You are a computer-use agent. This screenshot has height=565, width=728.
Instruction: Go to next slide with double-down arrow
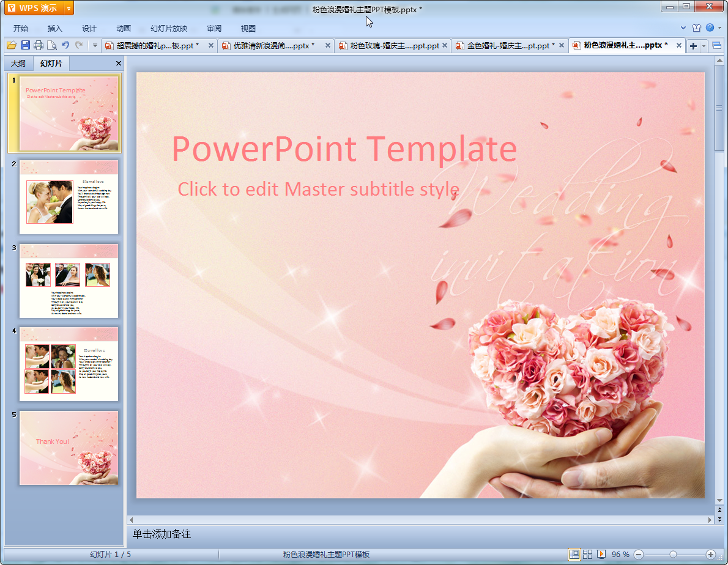719,519
